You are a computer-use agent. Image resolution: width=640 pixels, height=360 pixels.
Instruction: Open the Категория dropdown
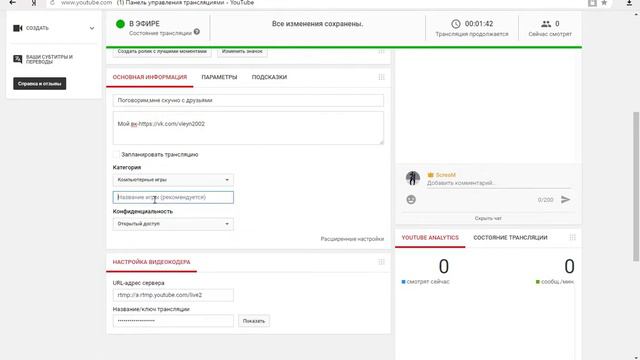[x=173, y=180]
